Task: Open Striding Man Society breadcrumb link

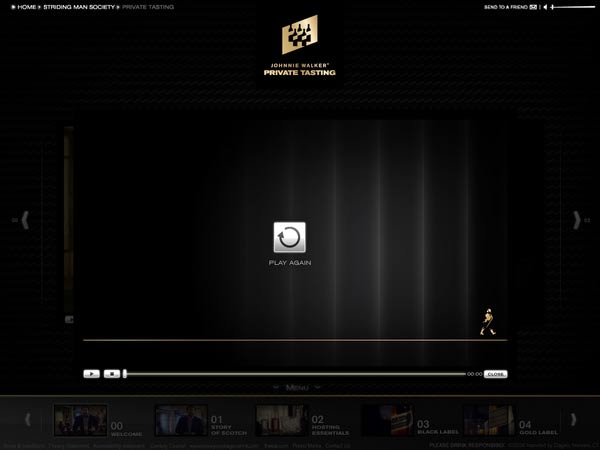Action: click(79, 7)
